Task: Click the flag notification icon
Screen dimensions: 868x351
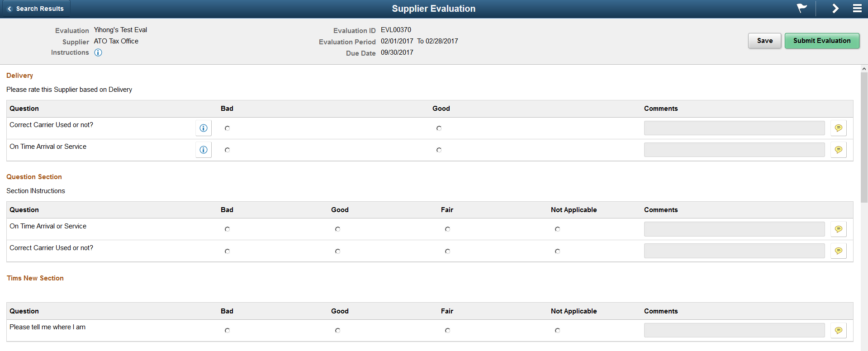Action: pyautogui.click(x=801, y=8)
